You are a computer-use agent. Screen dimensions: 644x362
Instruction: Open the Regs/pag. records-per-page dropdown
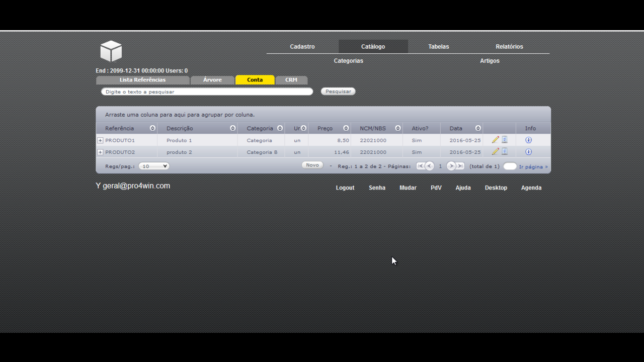coord(154,166)
